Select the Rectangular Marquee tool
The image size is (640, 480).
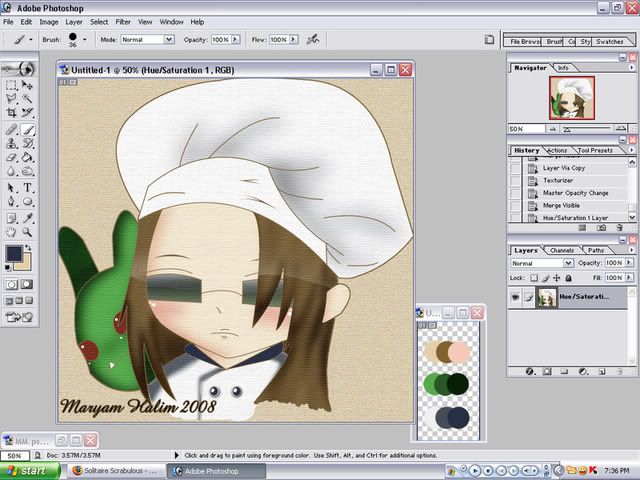tap(11, 85)
